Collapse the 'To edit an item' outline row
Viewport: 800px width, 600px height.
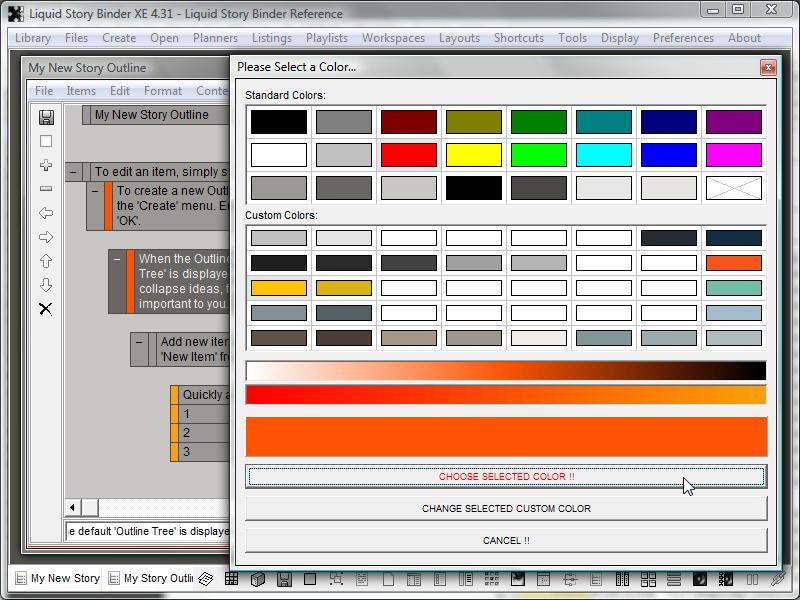coord(74,172)
